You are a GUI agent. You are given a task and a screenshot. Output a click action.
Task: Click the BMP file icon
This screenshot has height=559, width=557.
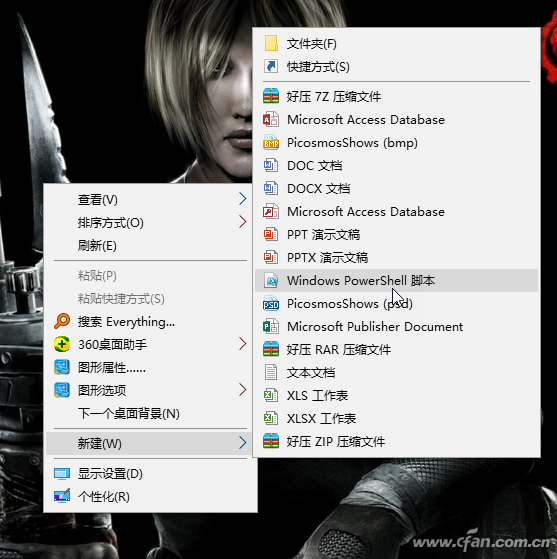pos(271,143)
